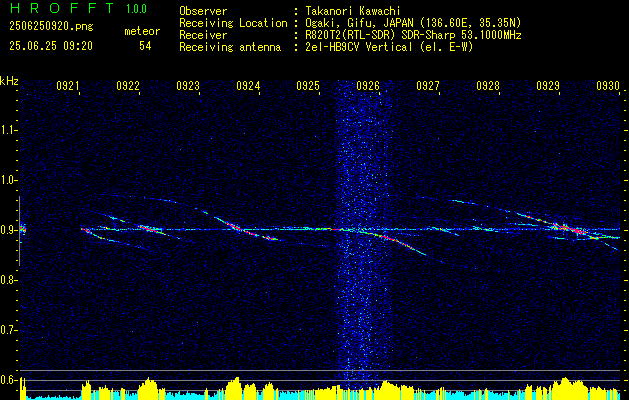Click the meteor count value 54
The width and height of the screenshot is (629, 400).
pyautogui.click(x=145, y=46)
